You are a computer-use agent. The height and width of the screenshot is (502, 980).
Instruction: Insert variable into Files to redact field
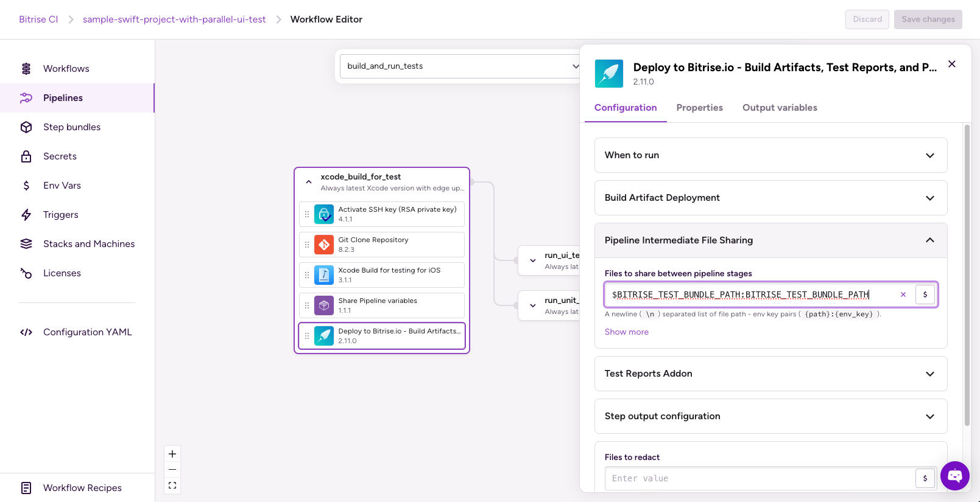pyautogui.click(x=925, y=478)
